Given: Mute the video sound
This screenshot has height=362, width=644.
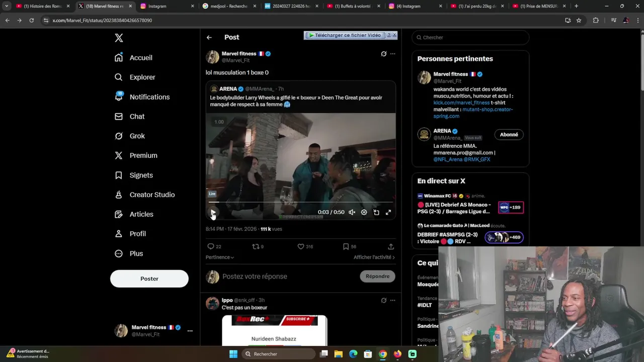Looking at the screenshot, I should pyautogui.click(x=352, y=212).
